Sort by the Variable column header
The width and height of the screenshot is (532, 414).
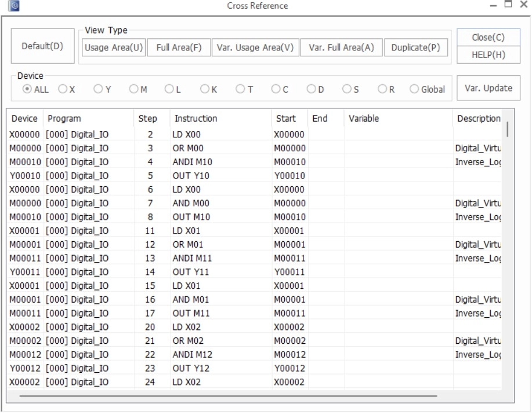tap(399, 118)
